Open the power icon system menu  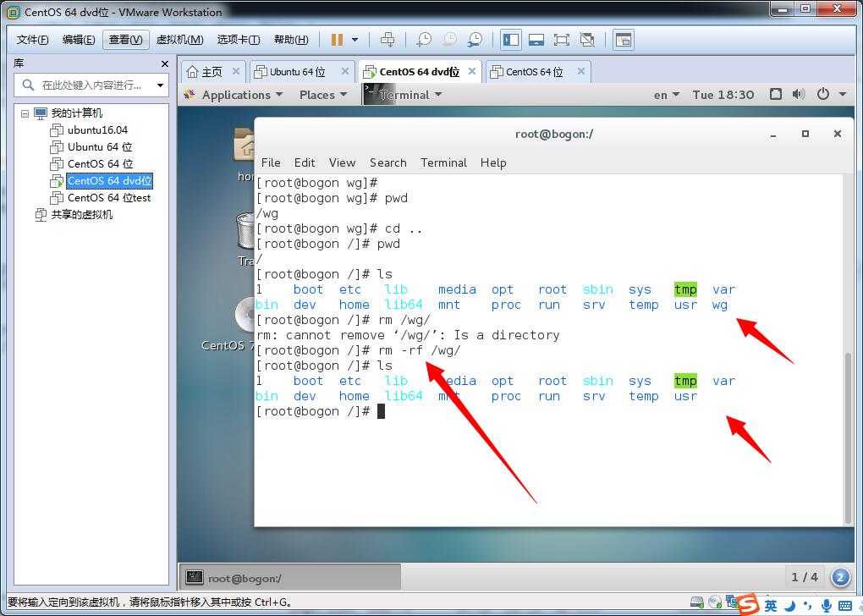[x=823, y=94]
